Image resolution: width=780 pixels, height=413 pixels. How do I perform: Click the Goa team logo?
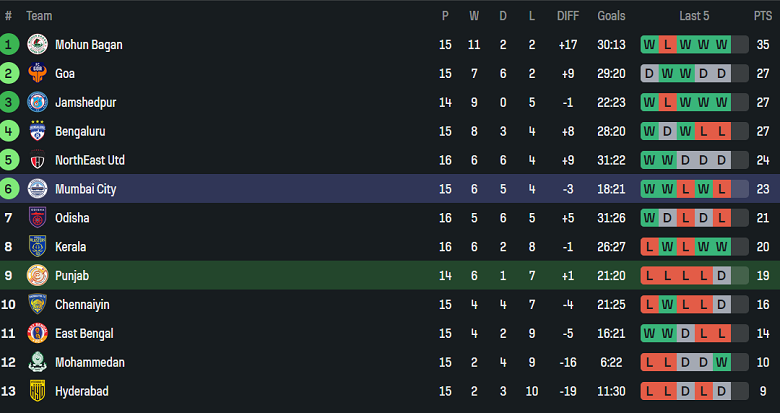coord(37,73)
